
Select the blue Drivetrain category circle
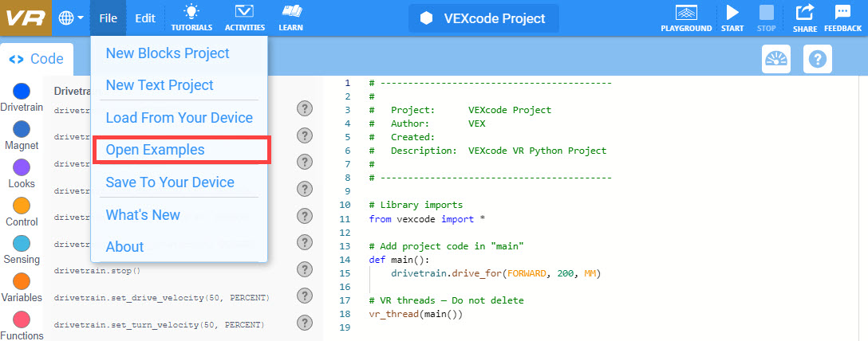(x=22, y=92)
